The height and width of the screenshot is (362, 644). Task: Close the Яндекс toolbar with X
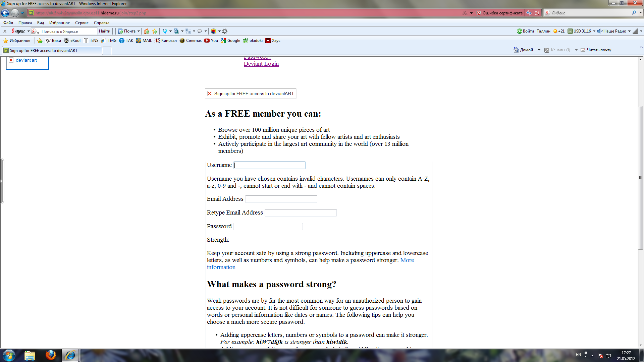(5, 31)
